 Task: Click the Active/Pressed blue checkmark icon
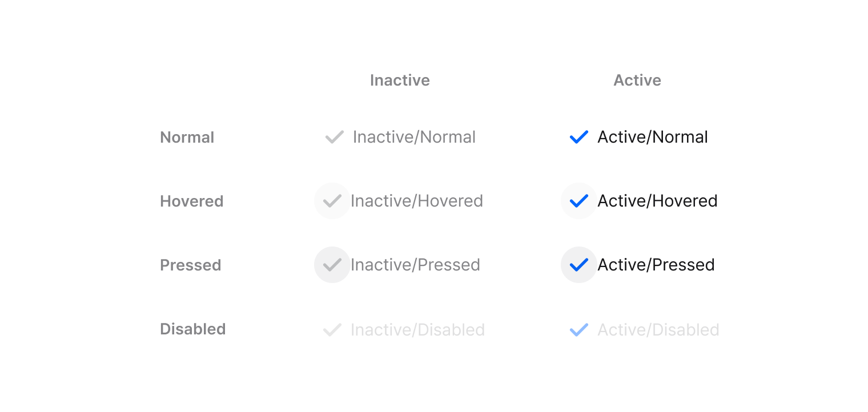point(578,265)
